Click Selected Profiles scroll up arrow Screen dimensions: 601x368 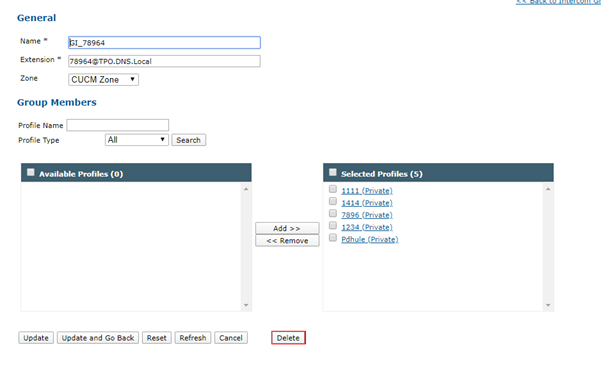(548, 189)
